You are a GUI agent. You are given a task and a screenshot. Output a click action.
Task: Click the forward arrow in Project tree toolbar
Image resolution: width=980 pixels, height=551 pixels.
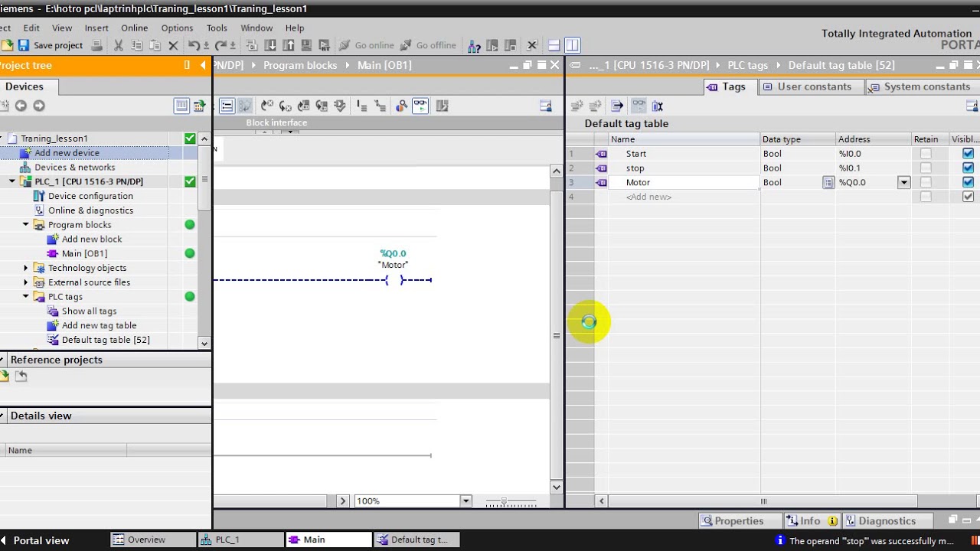39,106
